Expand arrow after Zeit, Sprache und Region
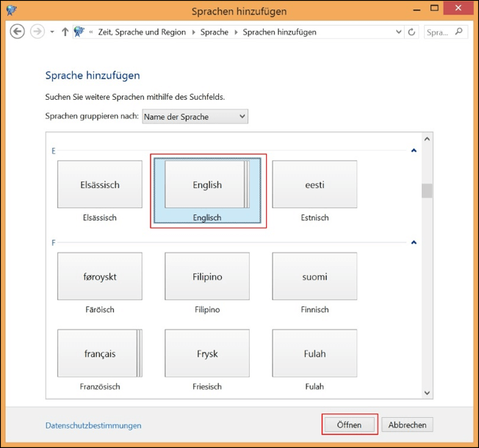 (193, 32)
